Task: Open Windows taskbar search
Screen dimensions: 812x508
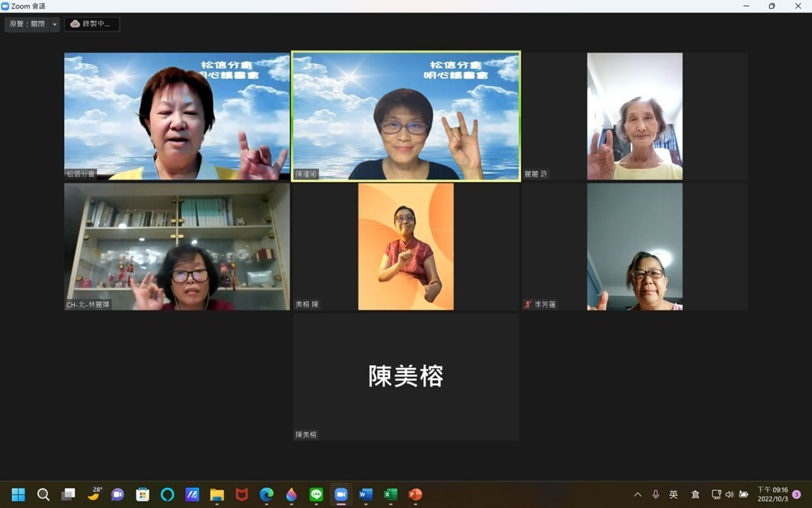Action: (44, 494)
